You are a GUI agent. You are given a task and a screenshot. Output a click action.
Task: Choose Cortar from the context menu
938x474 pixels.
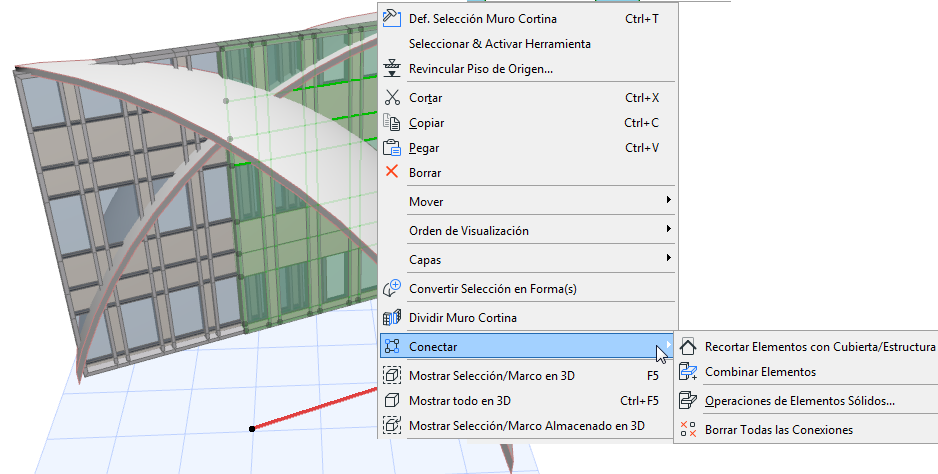(x=528, y=98)
